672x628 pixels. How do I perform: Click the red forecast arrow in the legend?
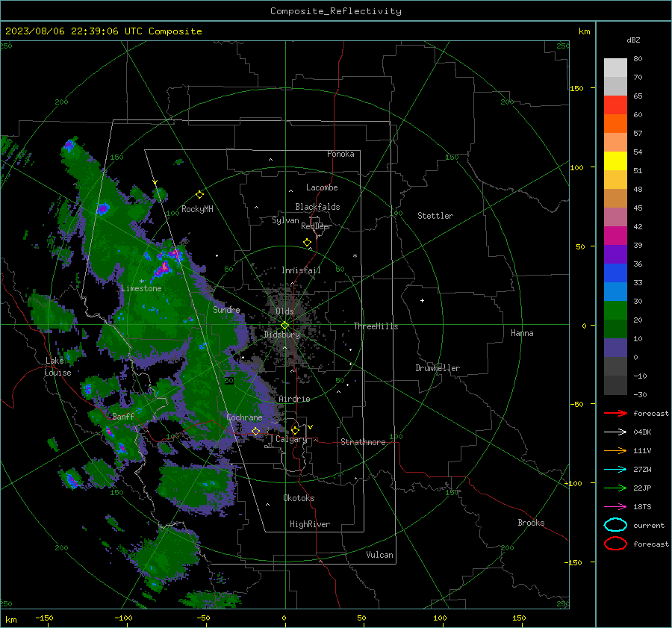(615, 413)
